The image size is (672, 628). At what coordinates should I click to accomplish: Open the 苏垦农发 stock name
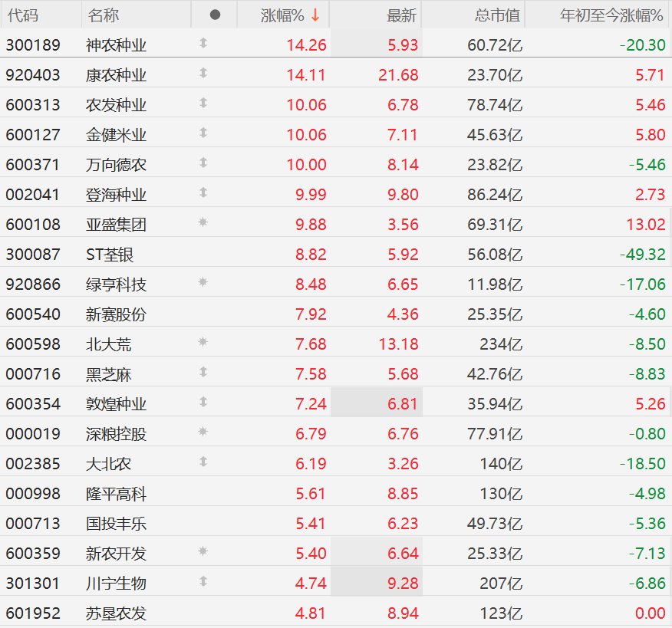coord(116,613)
